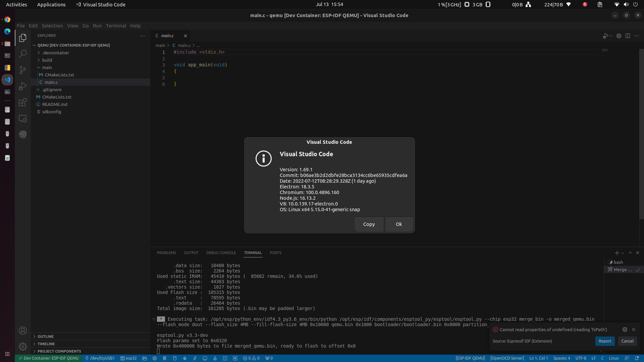This screenshot has width=644, height=362.
Task: Dismiss the About dialog with Ok
Action: point(398,224)
